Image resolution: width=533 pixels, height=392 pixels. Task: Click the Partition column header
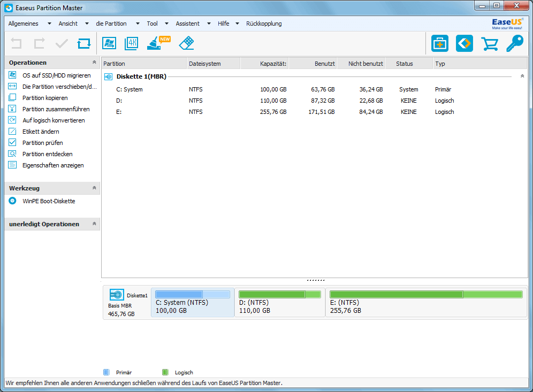(x=144, y=64)
